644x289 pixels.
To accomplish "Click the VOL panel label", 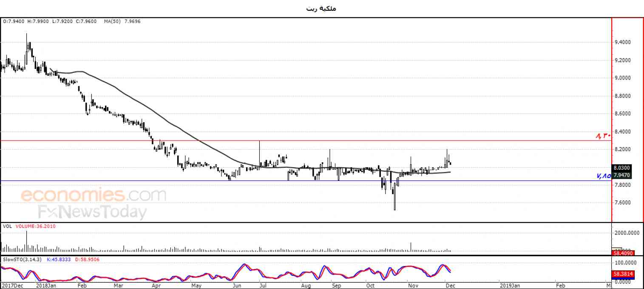I will 7,226.
